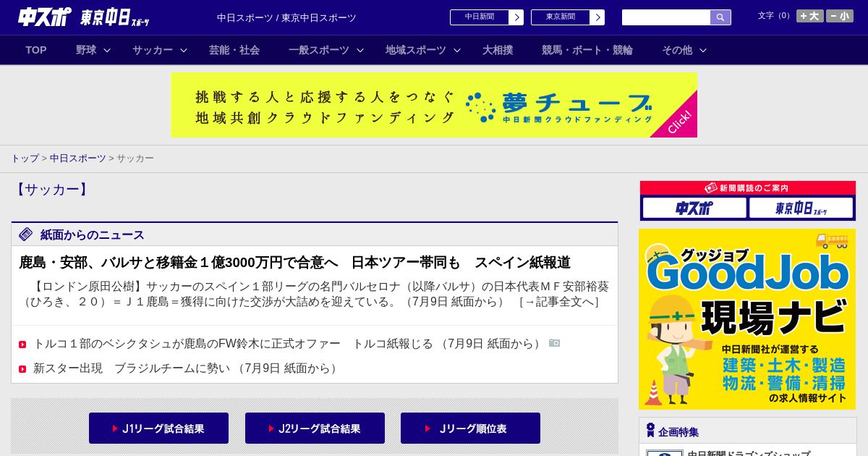868x456 pixels.
Task: Click the 新聞購読のご案内 banner heading
Action: (x=748, y=188)
